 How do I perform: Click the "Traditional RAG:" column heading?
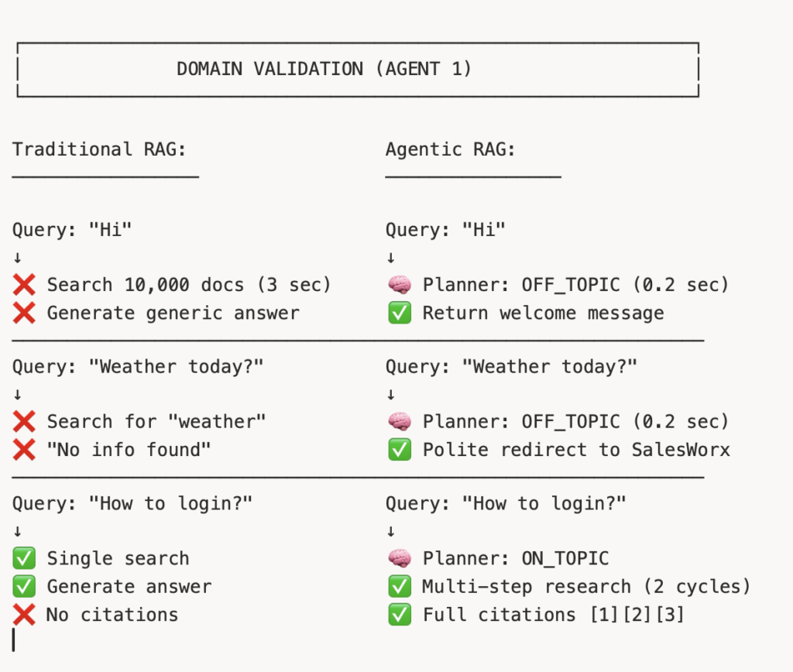[99, 149]
